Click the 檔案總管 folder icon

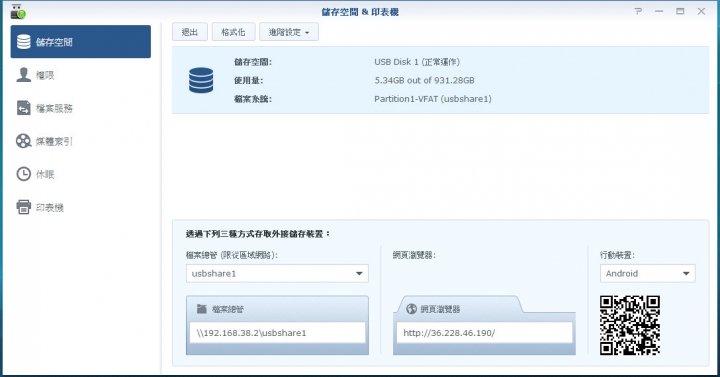(x=202, y=309)
